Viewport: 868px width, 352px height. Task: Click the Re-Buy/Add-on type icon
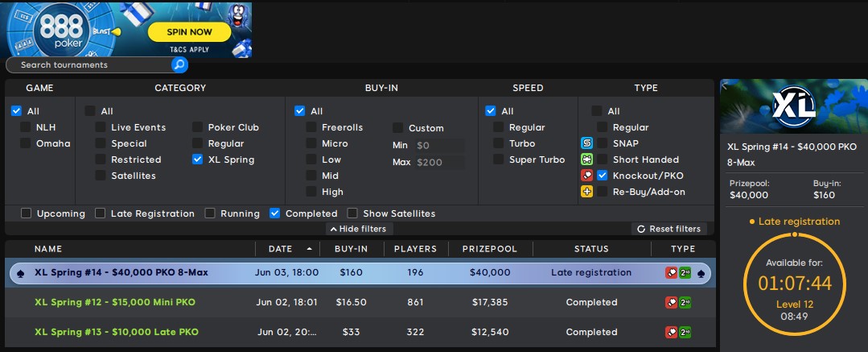point(587,192)
